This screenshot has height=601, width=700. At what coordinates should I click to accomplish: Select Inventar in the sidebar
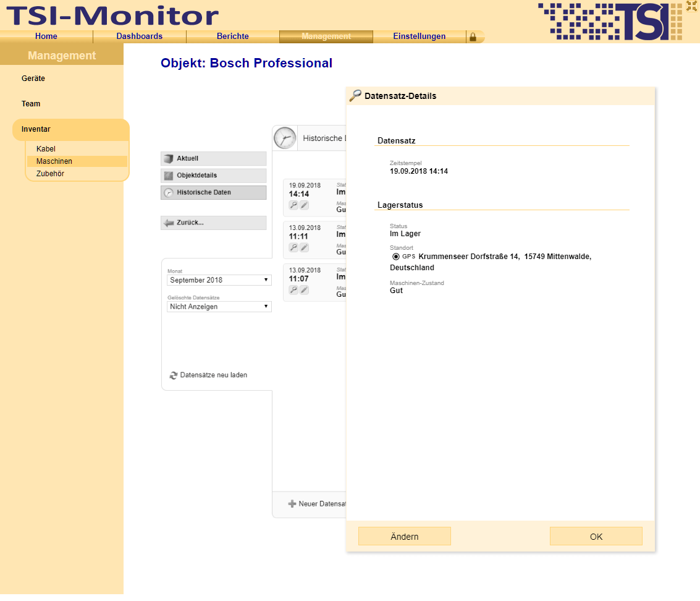click(x=71, y=129)
